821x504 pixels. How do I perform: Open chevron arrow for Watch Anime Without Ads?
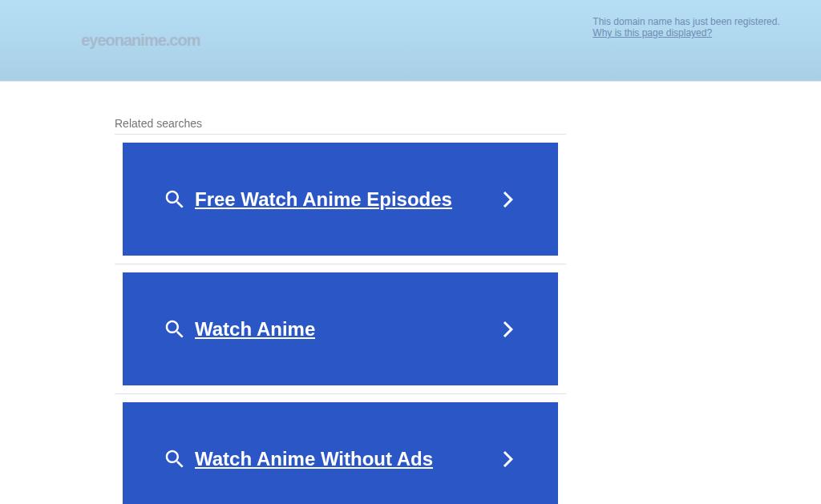pyautogui.click(x=508, y=459)
